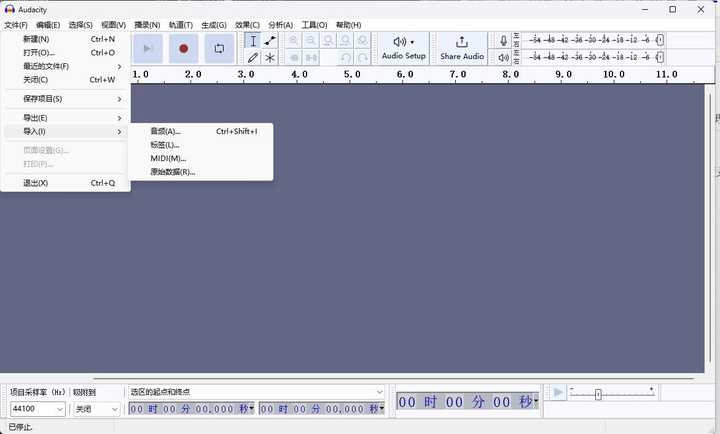720x434 pixels.
Task: Click the horizontal scrollbar below track area
Action: coord(394,379)
